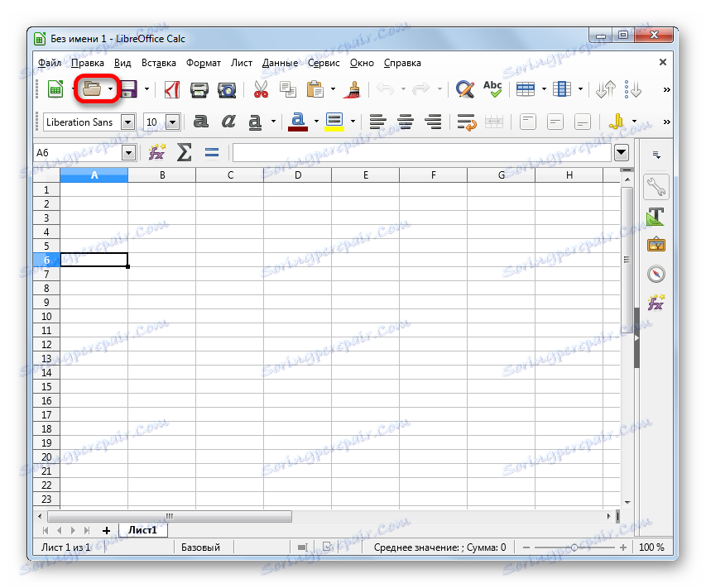Open sidebar Navigator compass icon
The height and width of the screenshot is (588, 706).
[656, 274]
